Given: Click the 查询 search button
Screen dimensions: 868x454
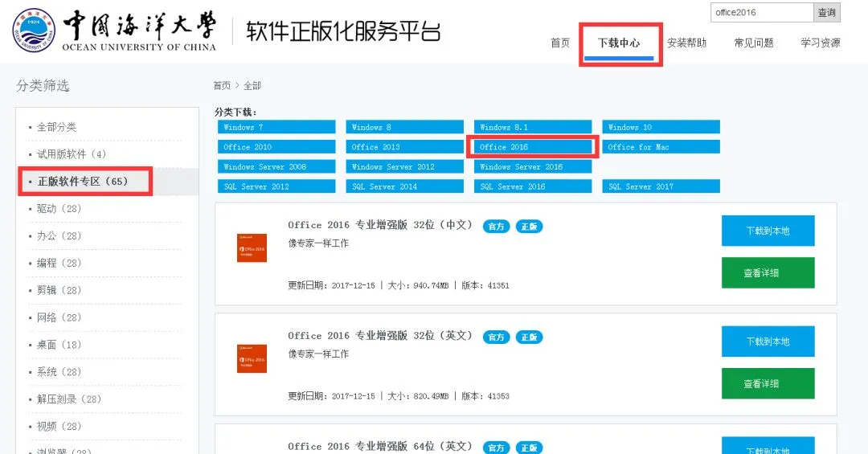Looking at the screenshot, I should (x=827, y=12).
